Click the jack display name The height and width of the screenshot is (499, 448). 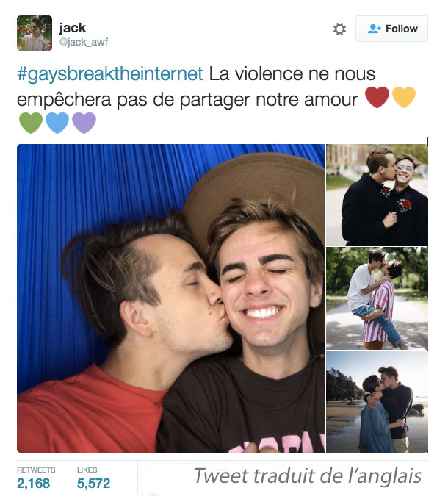click(x=73, y=28)
